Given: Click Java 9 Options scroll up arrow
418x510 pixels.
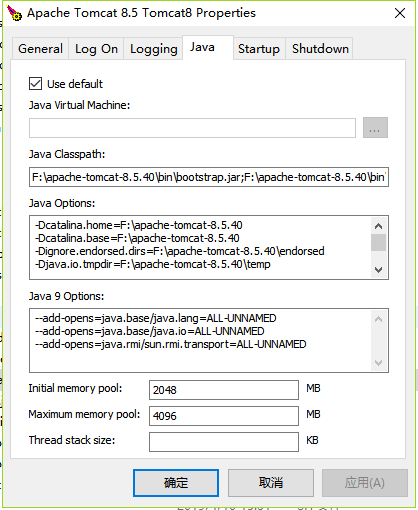Looking at the screenshot, I should pyautogui.click(x=378, y=319).
